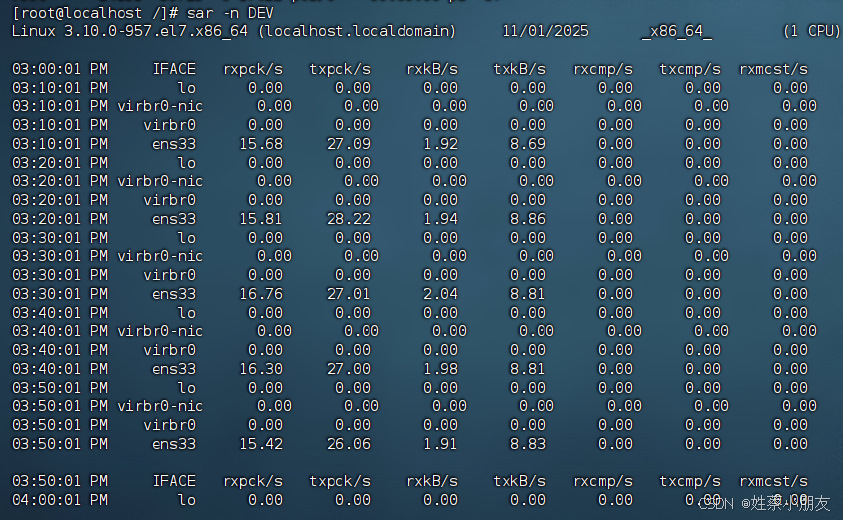Click value 8.83 txkB/s
Image resolution: width=843 pixels, height=520 pixels.
tap(528, 444)
